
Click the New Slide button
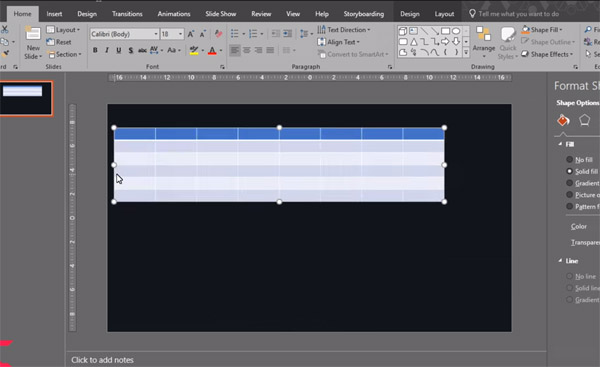coord(33,42)
